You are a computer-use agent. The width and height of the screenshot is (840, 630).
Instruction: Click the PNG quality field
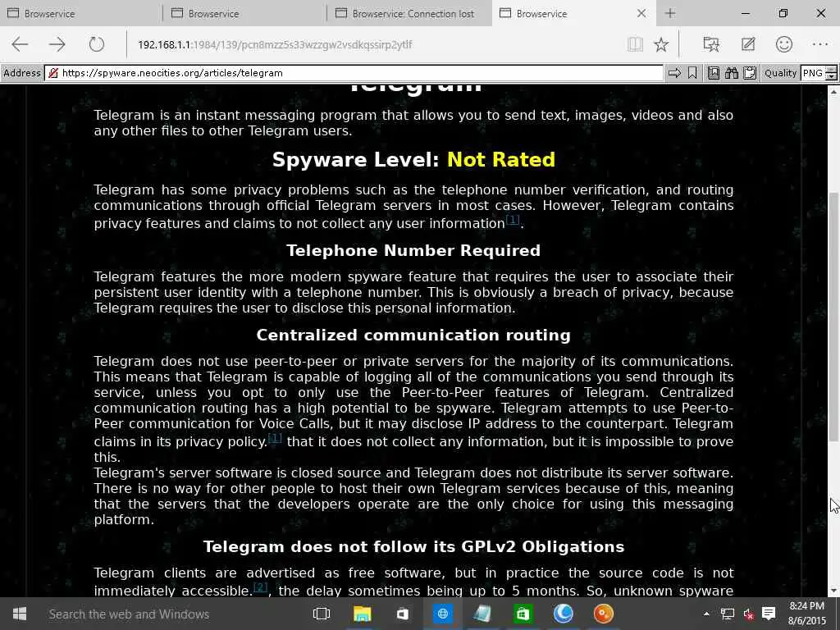pos(813,73)
